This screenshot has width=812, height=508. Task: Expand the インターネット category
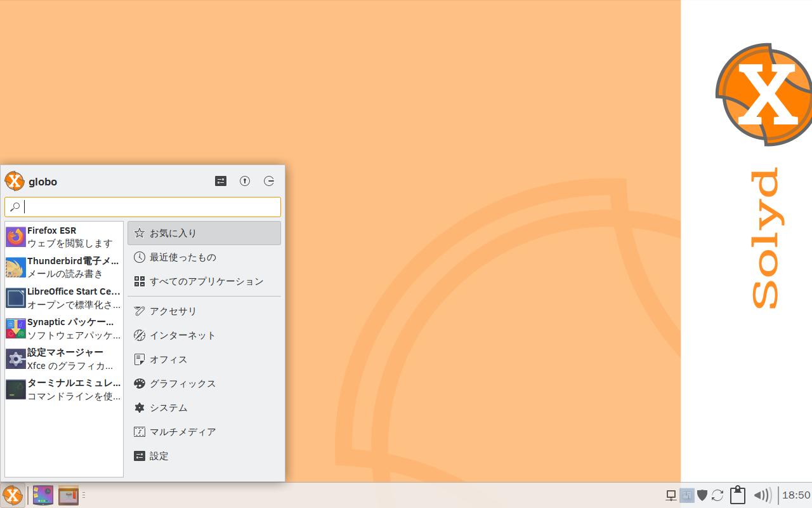(204, 335)
